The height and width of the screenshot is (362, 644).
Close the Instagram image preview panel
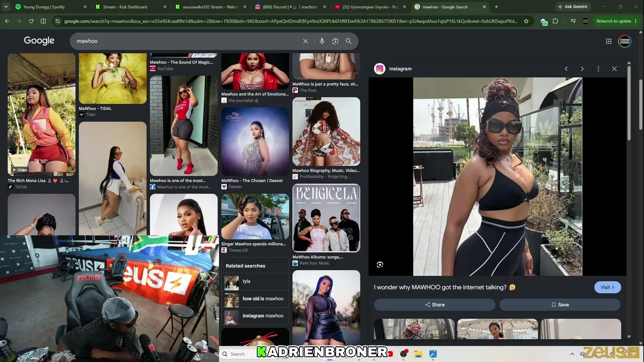[x=614, y=69]
